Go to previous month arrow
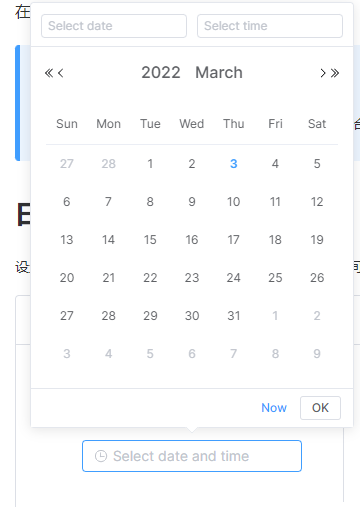 (60, 73)
